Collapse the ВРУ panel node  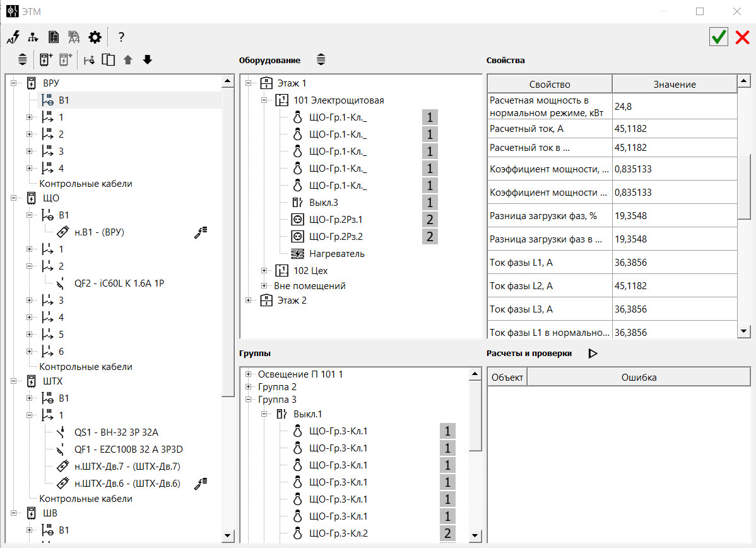click(14, 83)
